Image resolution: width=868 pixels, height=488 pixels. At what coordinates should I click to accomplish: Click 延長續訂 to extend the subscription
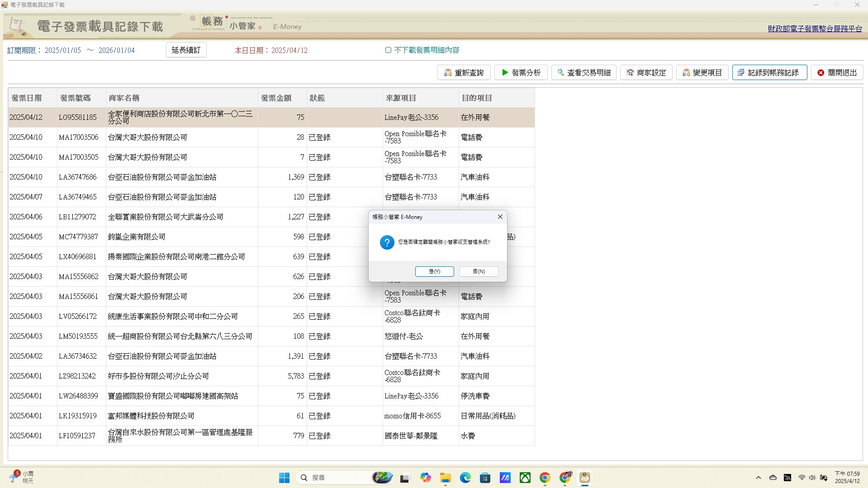click(x=186, y=50)
